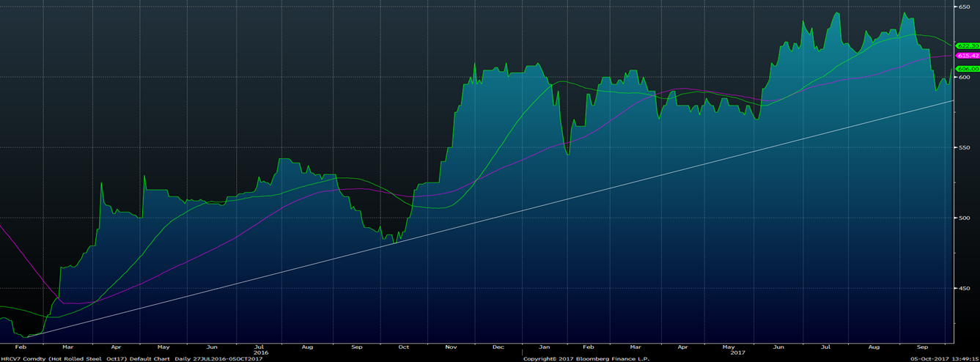The height and width of the screenshot is (362, 980).
Task: Click the right end of white trendline
Action: click(952, 100)
